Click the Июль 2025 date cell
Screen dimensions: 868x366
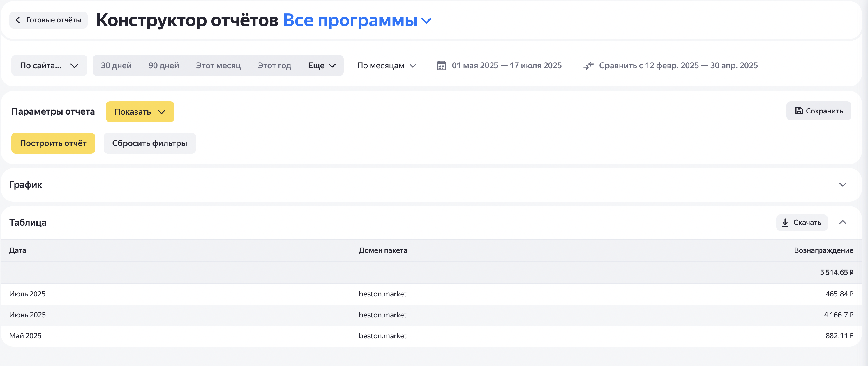pos(27,294)
